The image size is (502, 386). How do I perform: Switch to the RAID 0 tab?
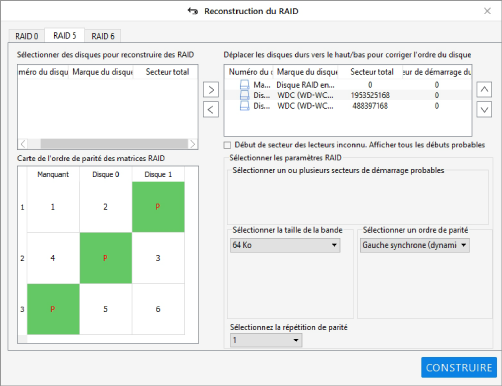pos(27,36)
